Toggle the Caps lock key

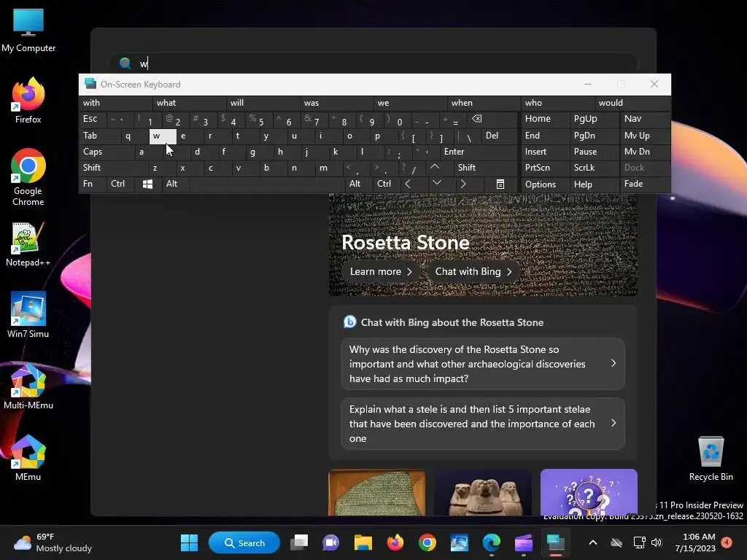pos(105,152)
